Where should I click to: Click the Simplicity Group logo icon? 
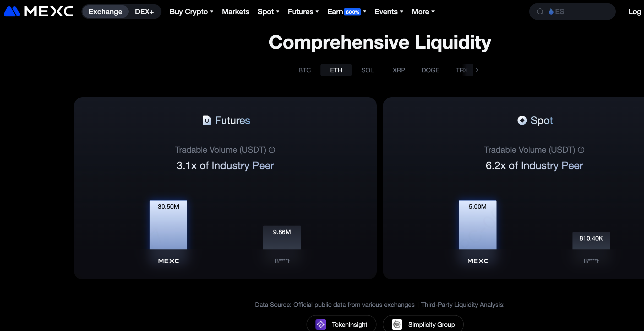tap(397, 324)
